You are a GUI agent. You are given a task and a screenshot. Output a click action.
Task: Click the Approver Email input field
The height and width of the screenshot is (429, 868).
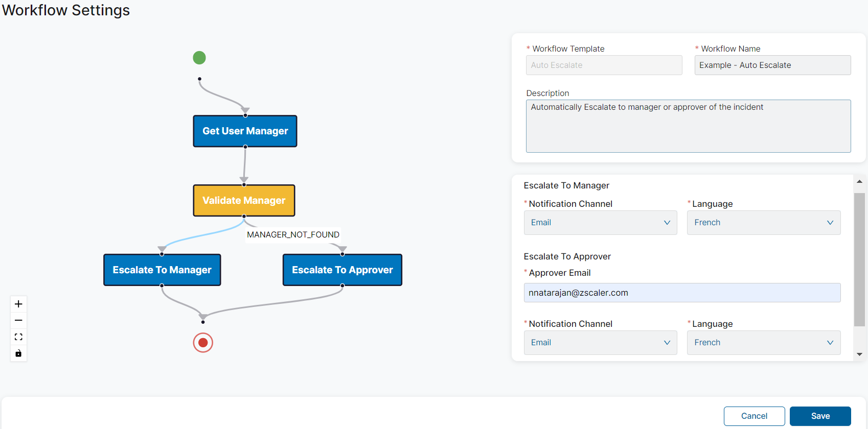682,293
